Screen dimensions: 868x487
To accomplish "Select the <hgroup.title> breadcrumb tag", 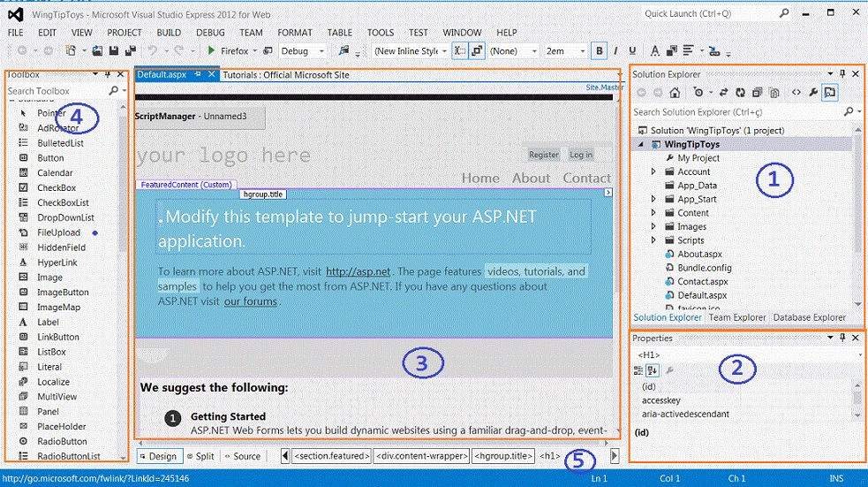I will [x=502, y=456].
